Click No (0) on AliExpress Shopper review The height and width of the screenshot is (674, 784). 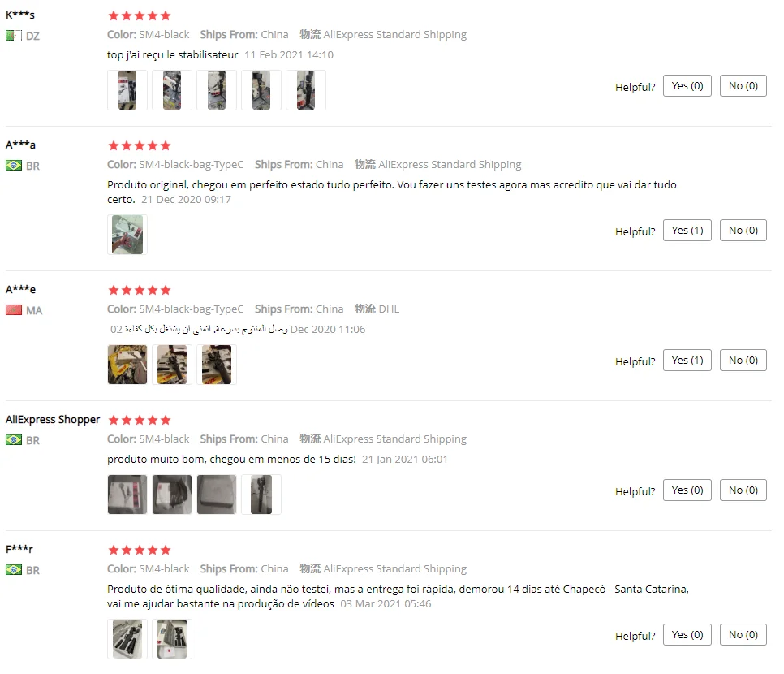pos(743,490)
